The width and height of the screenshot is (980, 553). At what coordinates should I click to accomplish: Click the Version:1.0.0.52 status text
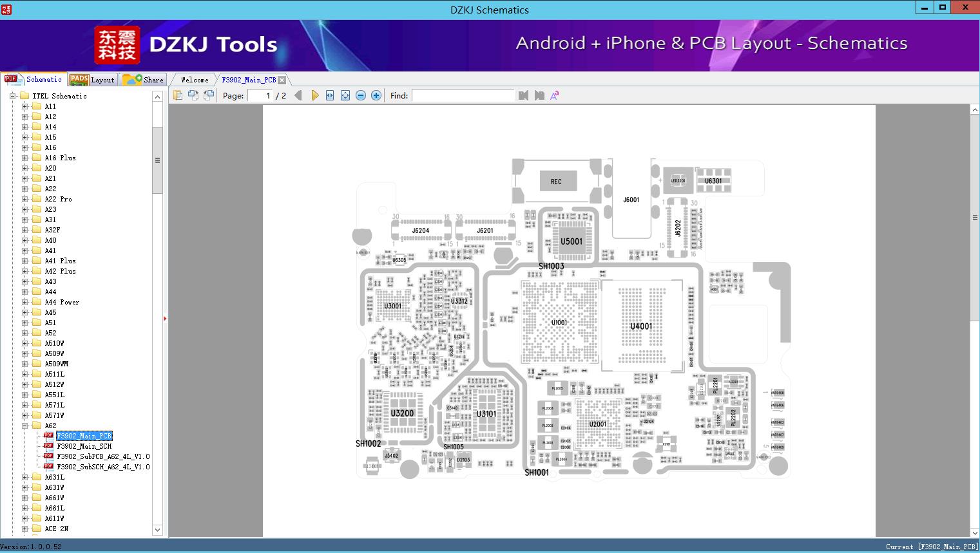(x=31, y=547)
